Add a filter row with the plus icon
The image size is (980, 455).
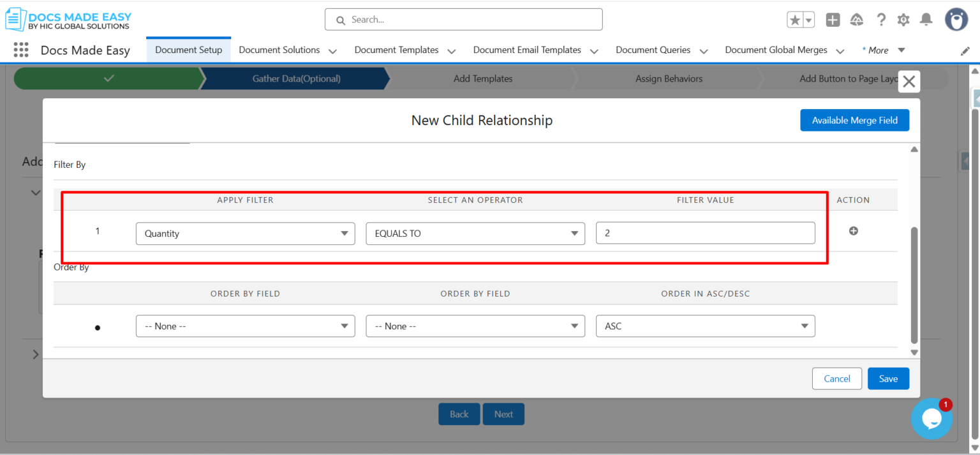(x=854, y=231)
